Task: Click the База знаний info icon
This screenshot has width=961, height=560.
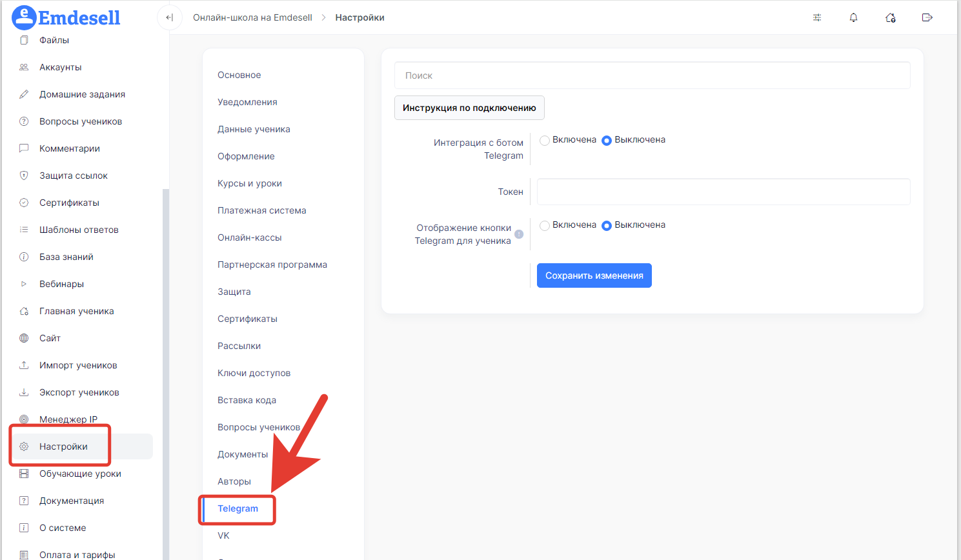Action: [24, 257]
